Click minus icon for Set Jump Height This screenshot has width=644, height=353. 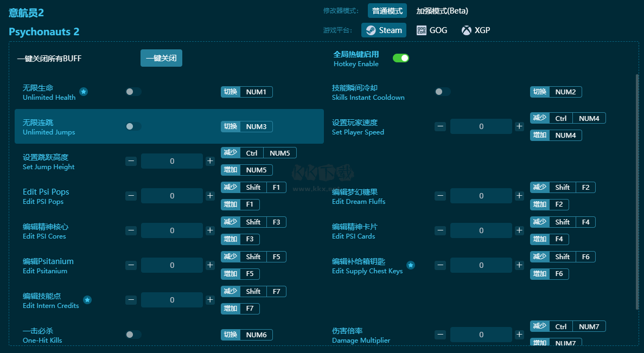[131, 161]
